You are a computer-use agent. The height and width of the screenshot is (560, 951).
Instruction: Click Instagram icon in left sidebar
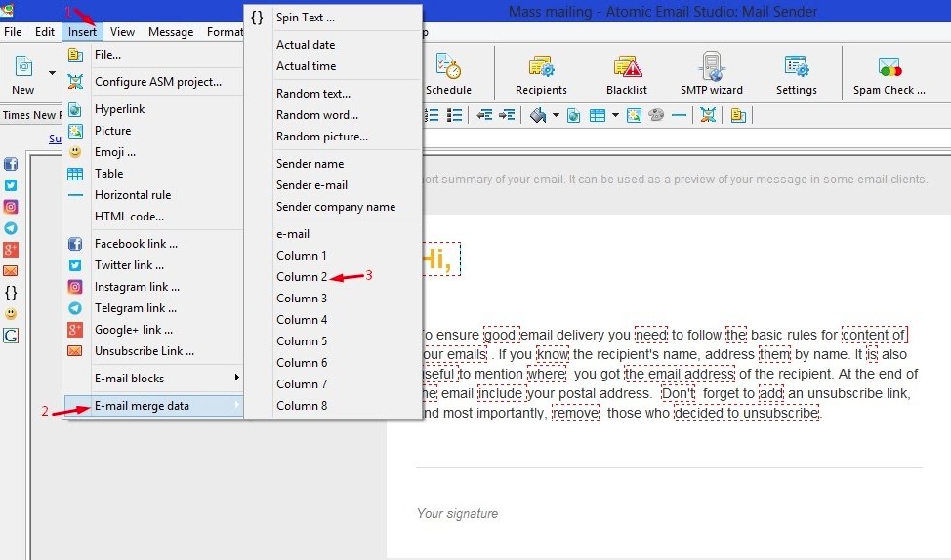pos(11,207)
